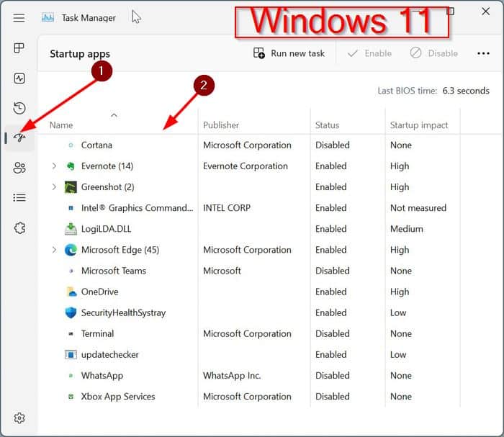Screen dimensions: 504x437
Task: Click the Startup apps page heading
Action: pyautogui.click(x=80, y=54)
